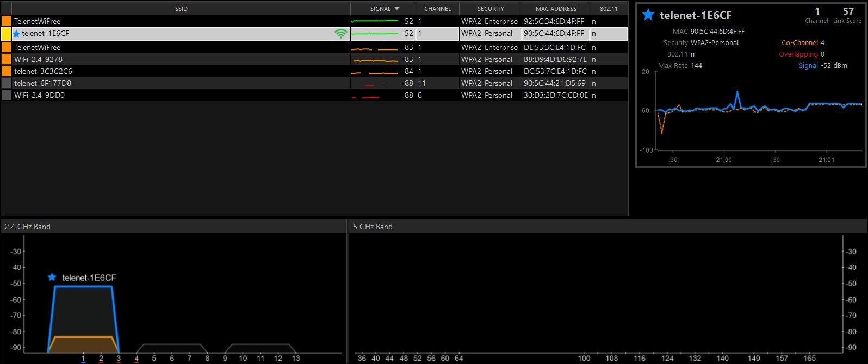Click the orange swatch of TelenetWiFree row with MAC 92:5C:34:6D:4F:FF
The height and width of the screenshot is (364, 868).
[6, 21]
